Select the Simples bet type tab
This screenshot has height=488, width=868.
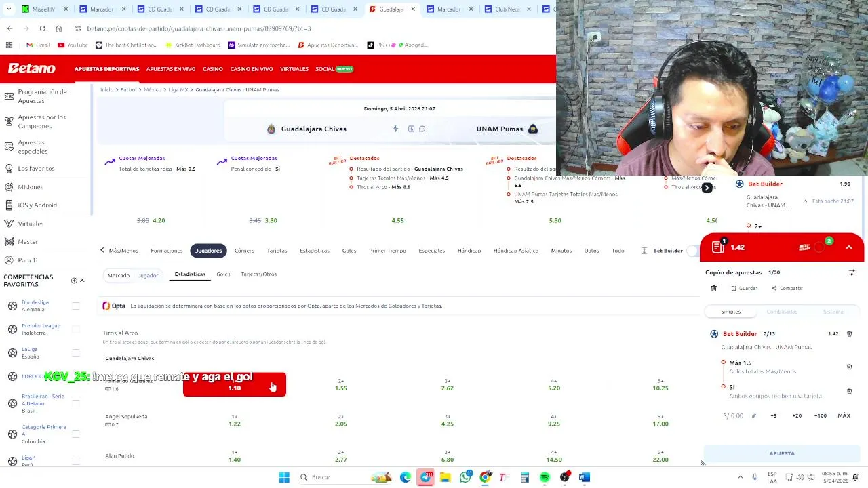[x=730, y=312]
